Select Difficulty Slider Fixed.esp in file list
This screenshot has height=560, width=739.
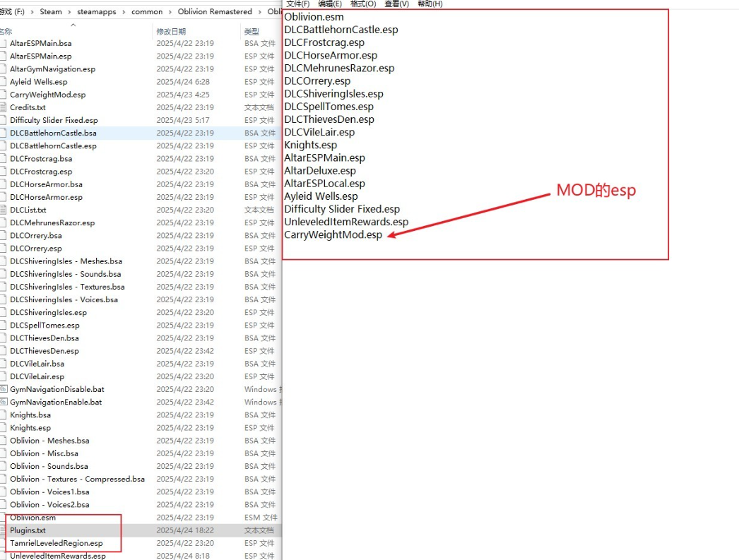pos(54,120)
